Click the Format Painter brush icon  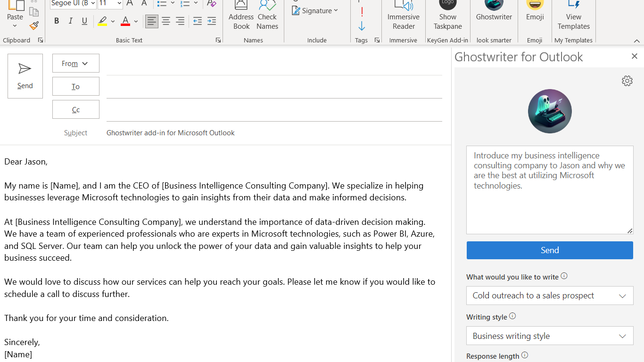pyautogui.click(x=34, y=25)
